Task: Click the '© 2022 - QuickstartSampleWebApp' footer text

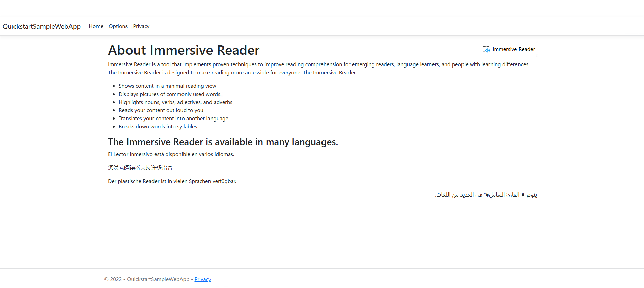Action: point(147,279)
